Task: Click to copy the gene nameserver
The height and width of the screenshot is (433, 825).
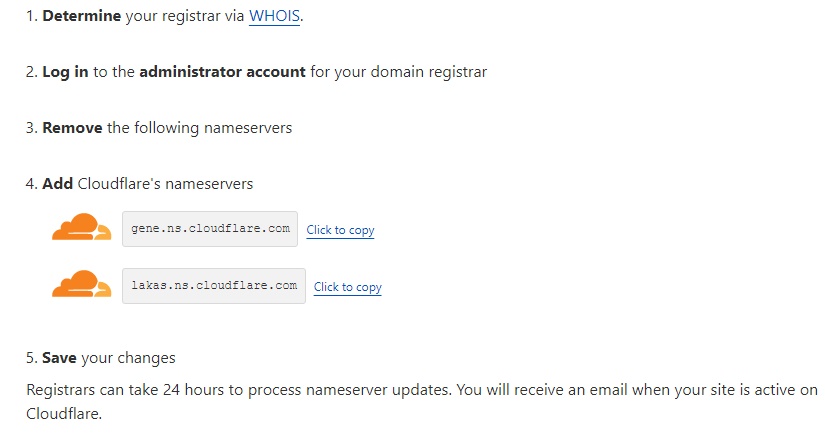Action: (x=340, y=230)
